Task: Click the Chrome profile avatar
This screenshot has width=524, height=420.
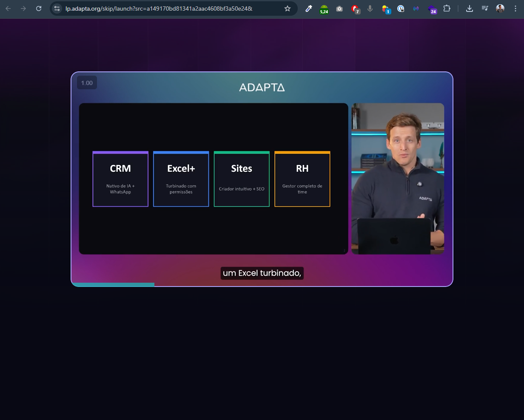Action: [500, 9]
